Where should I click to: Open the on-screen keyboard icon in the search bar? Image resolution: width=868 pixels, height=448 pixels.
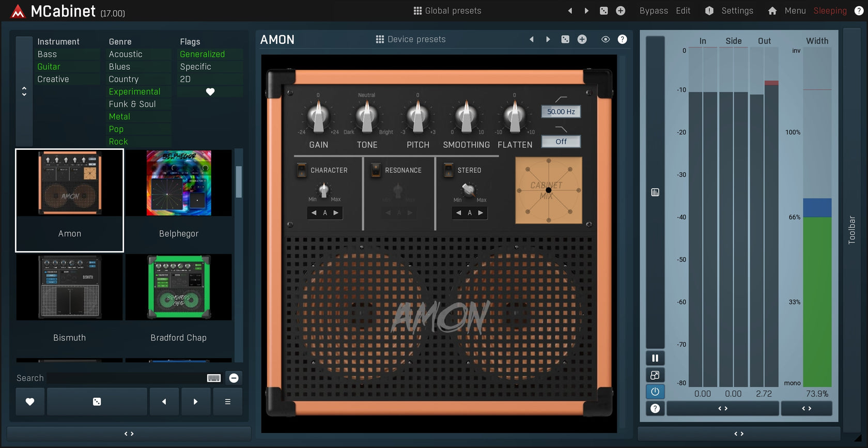pyautogui.click(x=214, y=378)
